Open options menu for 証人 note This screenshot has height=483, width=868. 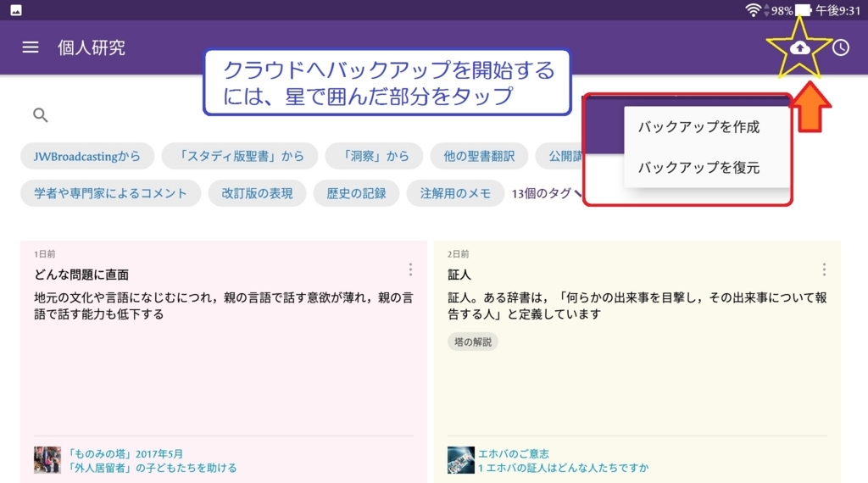point(824,269)
